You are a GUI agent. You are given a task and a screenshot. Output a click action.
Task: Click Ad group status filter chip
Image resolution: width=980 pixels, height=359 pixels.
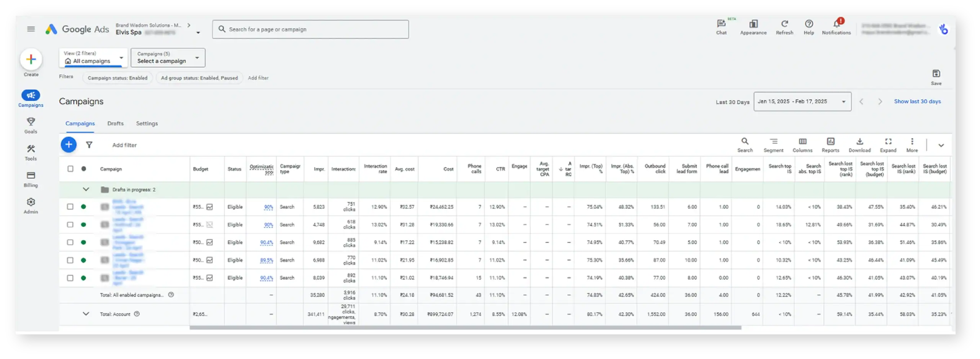pyautogui.click(x=199, y=78)
